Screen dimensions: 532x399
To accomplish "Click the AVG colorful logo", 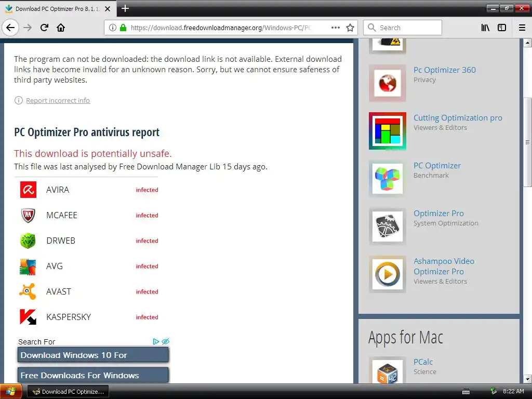I will [28, 267].
